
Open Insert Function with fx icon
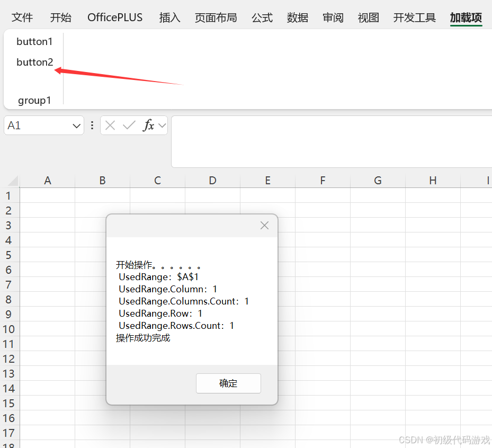point(148,126)
